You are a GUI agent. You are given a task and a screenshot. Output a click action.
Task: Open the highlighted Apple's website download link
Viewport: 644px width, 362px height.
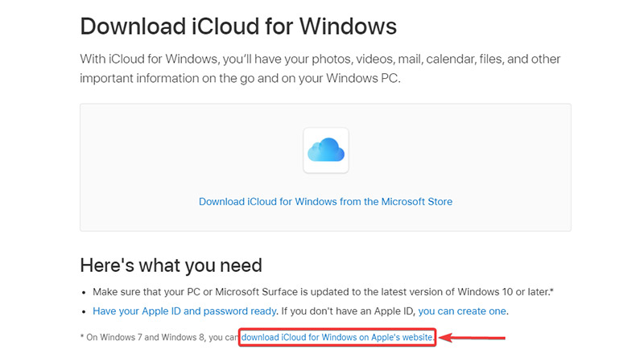coord(336,337)
